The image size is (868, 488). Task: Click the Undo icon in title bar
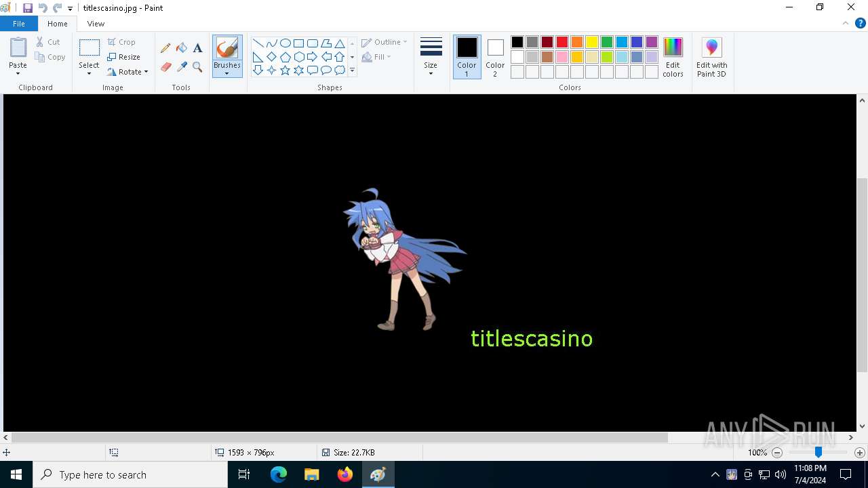[43, 8]
